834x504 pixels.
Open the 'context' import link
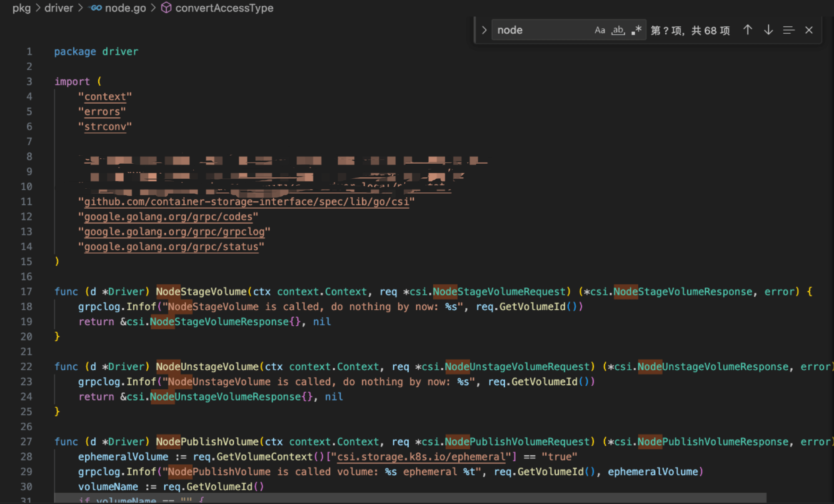(105, 97)
